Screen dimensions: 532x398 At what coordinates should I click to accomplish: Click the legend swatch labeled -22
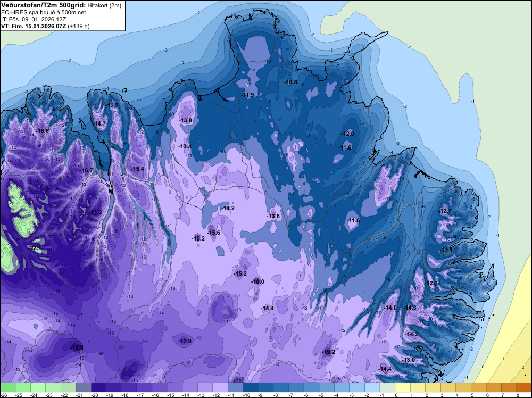click(69, 387)
